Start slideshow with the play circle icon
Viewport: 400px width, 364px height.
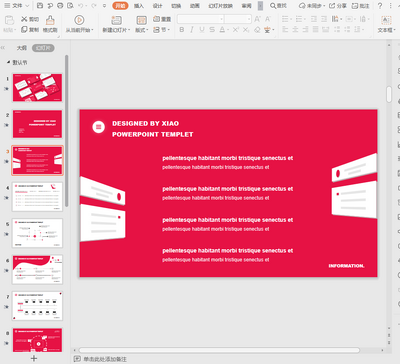tap(79, 20)
